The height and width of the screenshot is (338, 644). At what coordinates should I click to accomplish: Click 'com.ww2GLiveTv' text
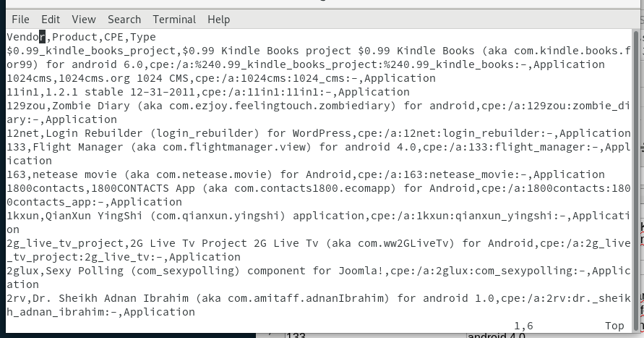(x=403, y=243)
